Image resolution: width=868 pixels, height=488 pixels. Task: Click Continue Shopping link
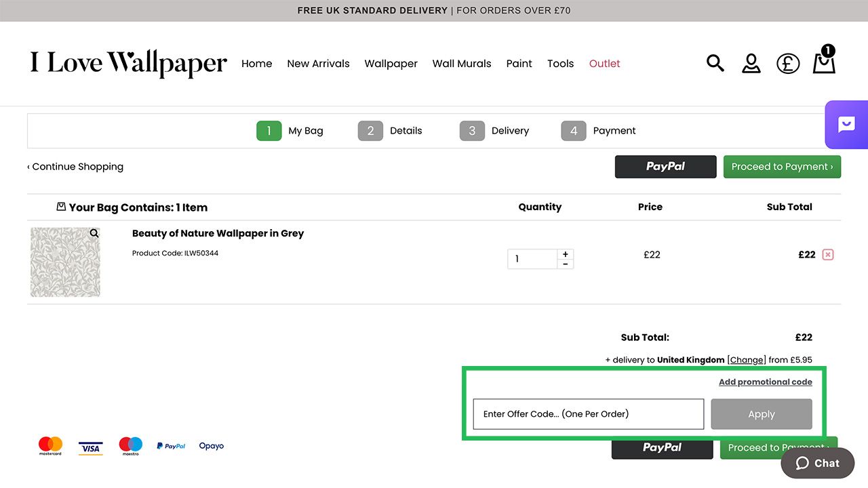pos(75,167)
